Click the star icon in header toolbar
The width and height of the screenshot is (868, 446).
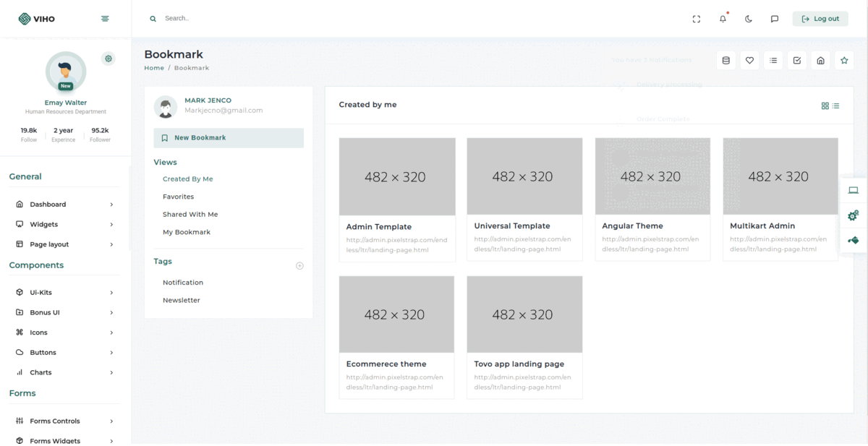click(844, 61)
